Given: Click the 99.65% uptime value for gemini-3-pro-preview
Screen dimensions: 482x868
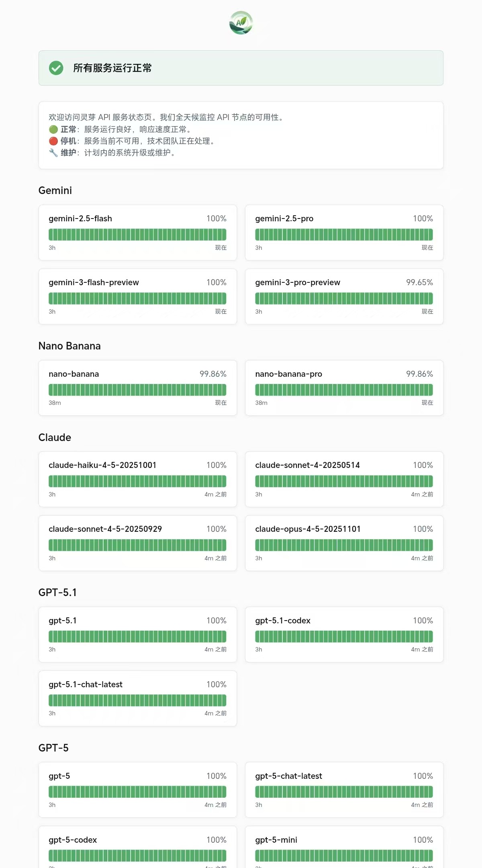Looking at the screenshot, I should 419,282.
